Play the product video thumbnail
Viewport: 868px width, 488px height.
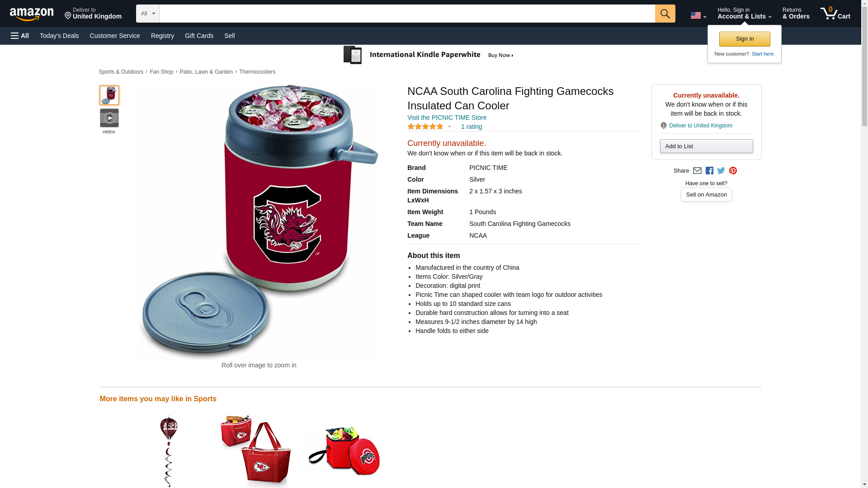[109, 118]
